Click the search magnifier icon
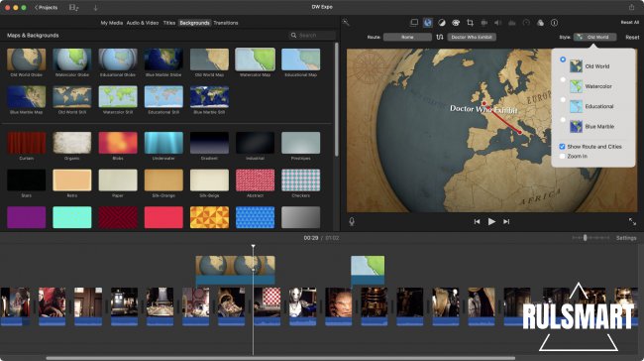 pos(293,36)
